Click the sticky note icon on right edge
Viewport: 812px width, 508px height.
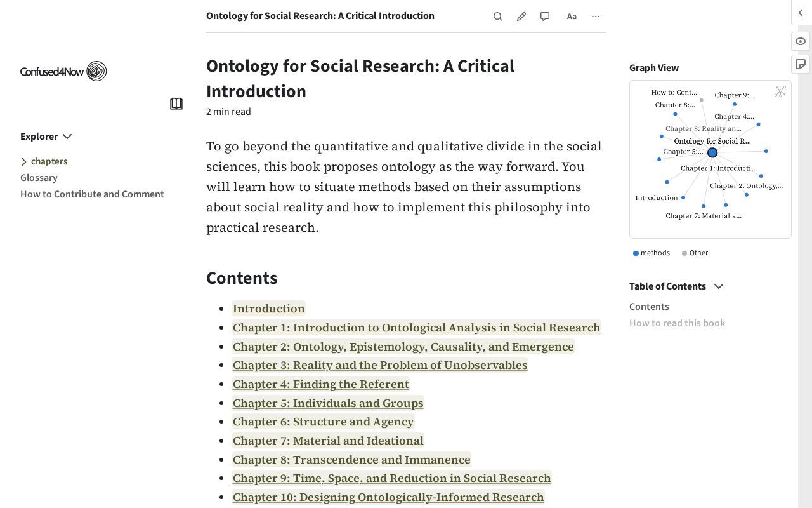coord(801,64)
